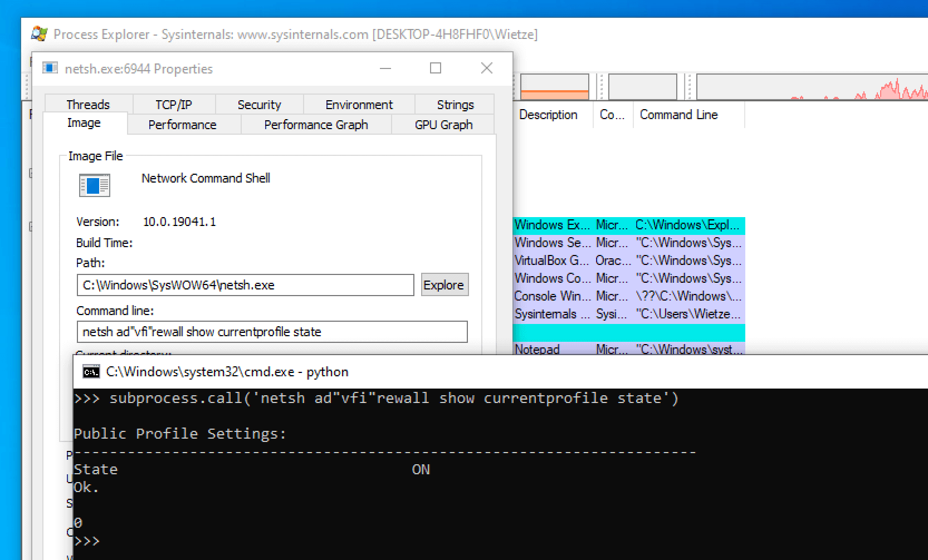Click the State ON line in console
The height and width of the screenshot is (560, 928).
(252, 469)
